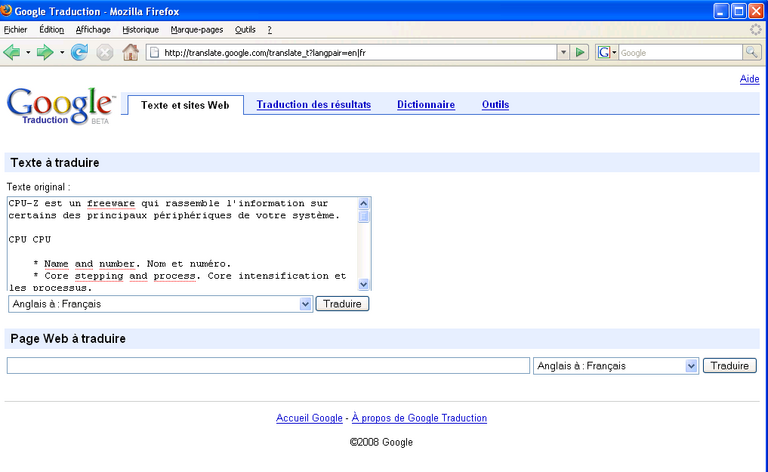This screenshot has width=768, height=472.
Task: Expand the address bar URL history dropdown
Action: (x=563, y=52)
